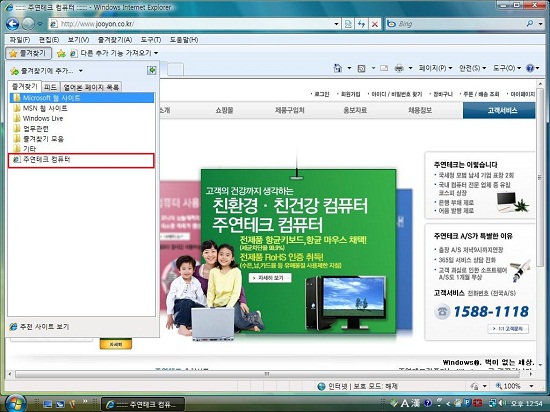Open the Windows Start orb

point(15,403)
